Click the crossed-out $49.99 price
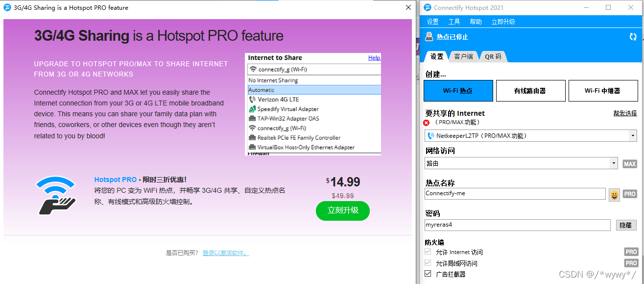The width and height of the screenshot is (644, 284). [x=343, y=196]
